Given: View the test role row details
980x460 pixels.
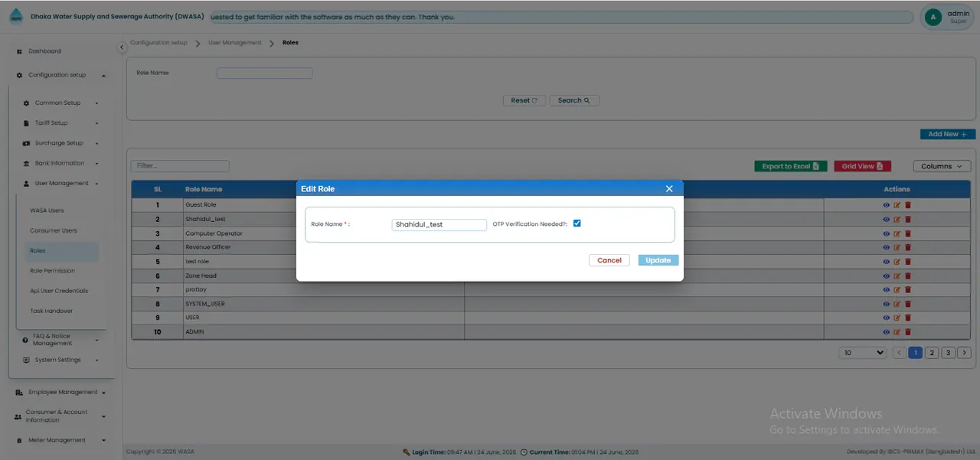Looking at the screenshot, I should (x=887, y=261).
